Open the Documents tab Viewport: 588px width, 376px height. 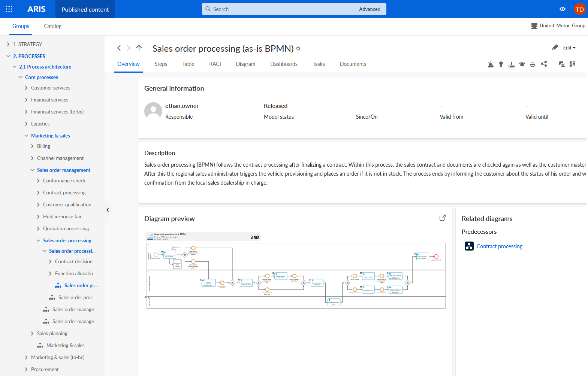[353, 64]
